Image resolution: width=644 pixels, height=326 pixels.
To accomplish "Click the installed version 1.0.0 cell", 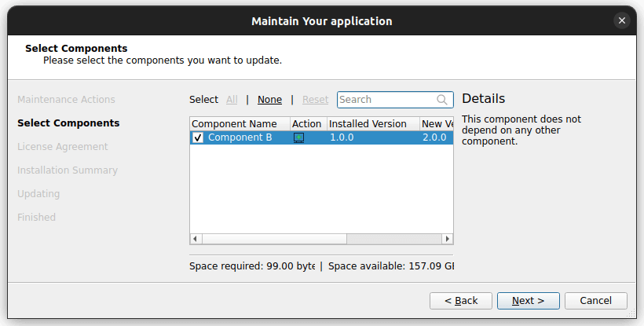I will [x=342, y=137].
